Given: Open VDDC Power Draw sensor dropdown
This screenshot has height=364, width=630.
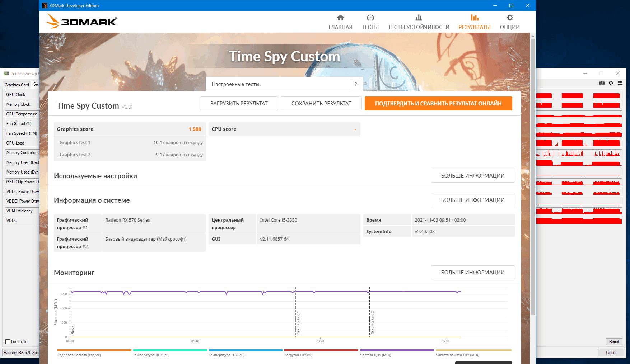Looking at the screenshot, I should tap(22, 192).
